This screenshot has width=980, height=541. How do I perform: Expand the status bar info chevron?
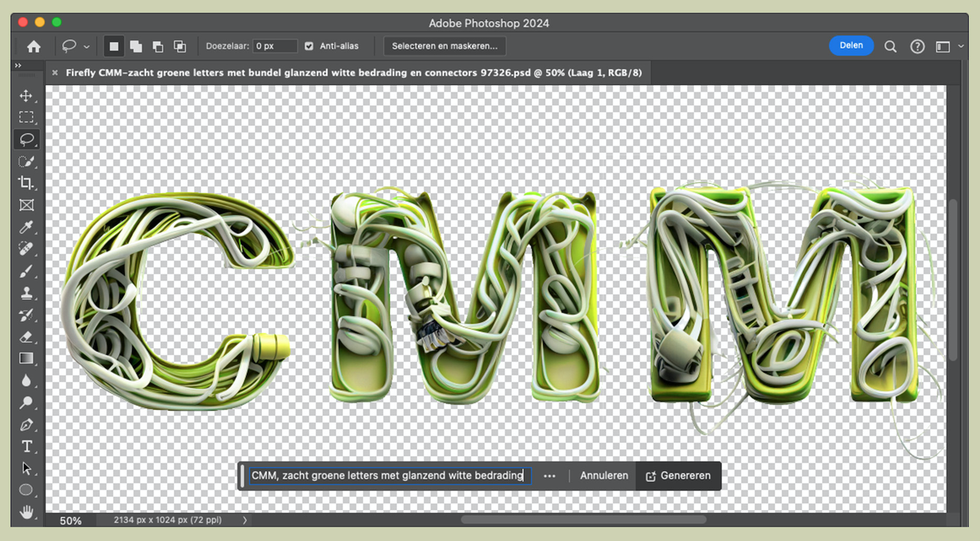pos(245,520)
